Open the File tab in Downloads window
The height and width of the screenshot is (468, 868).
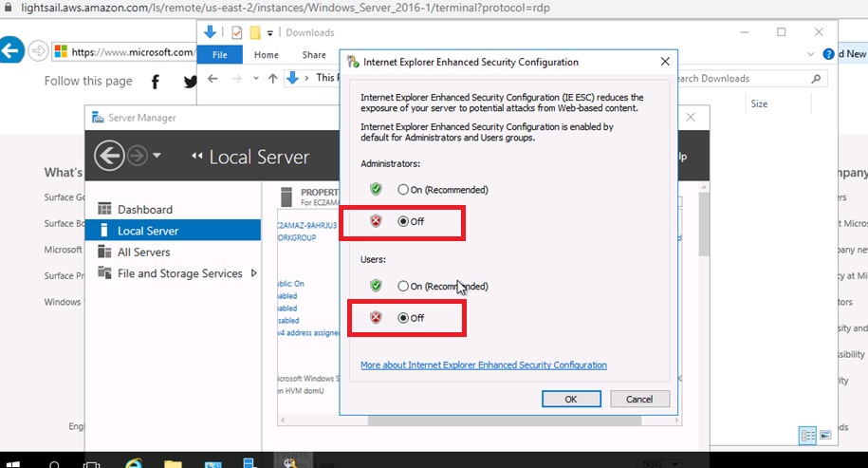pyautogui.click(x=220, y=55)
